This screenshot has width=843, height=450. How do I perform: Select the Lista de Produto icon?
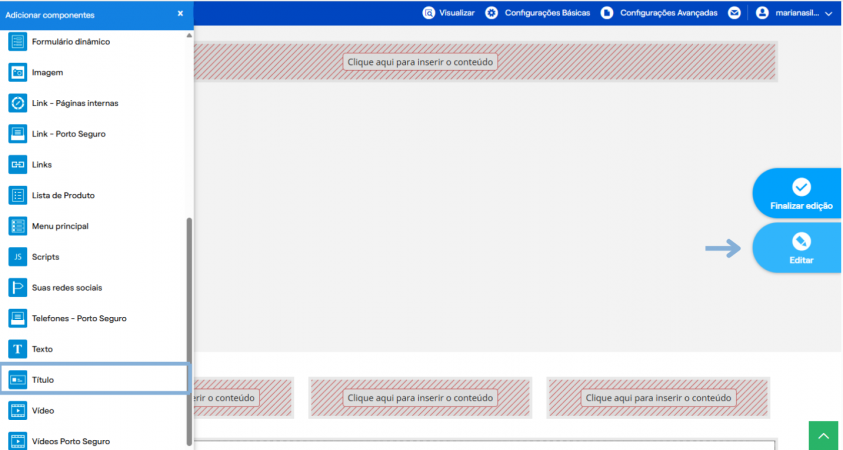(18, 195)
